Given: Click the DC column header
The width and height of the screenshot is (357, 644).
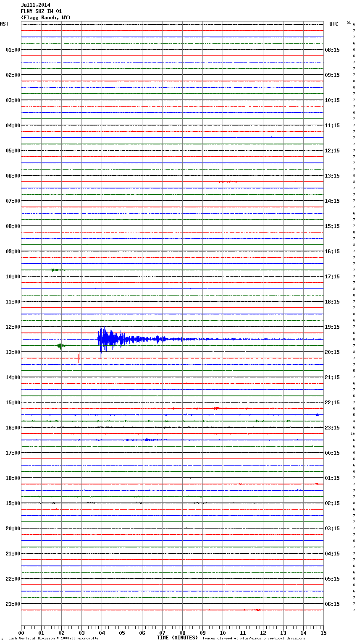Looking at the screenshot, I should 349,23.
